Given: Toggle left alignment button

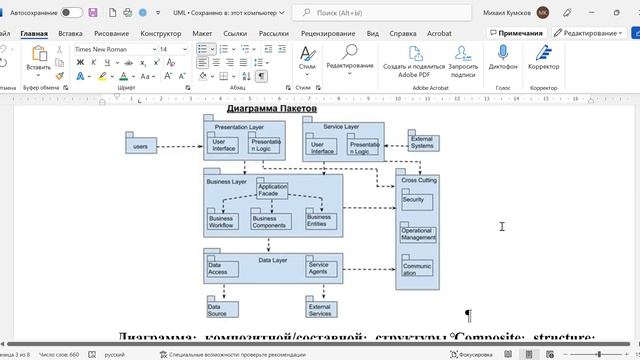Looking at the screenshot, I should tap(202, 63).
